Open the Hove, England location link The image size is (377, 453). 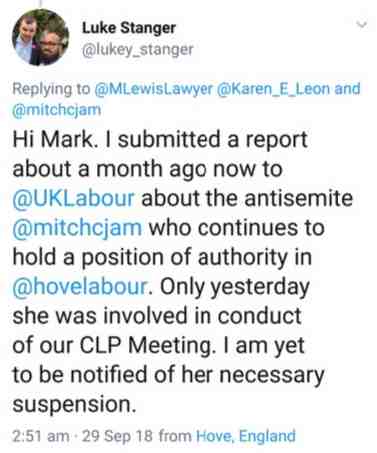246,436
